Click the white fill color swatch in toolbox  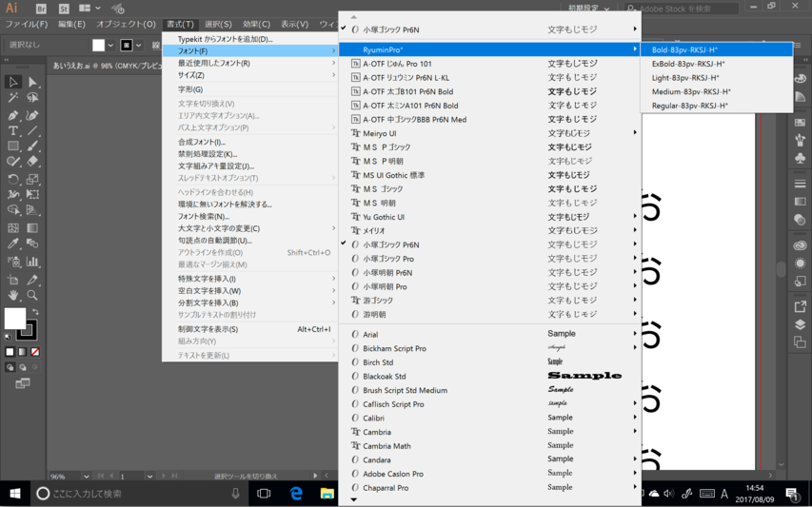click(x=14, y=319)
